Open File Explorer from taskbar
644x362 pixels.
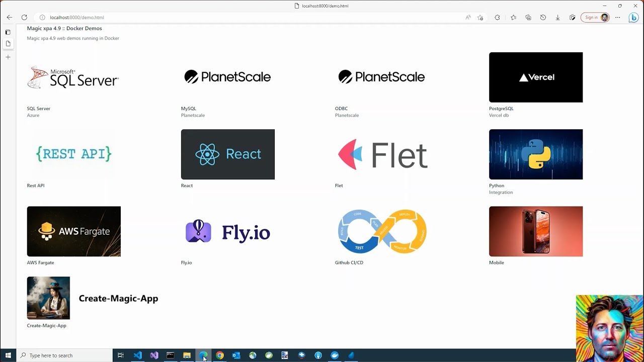(x=187, y=355)
